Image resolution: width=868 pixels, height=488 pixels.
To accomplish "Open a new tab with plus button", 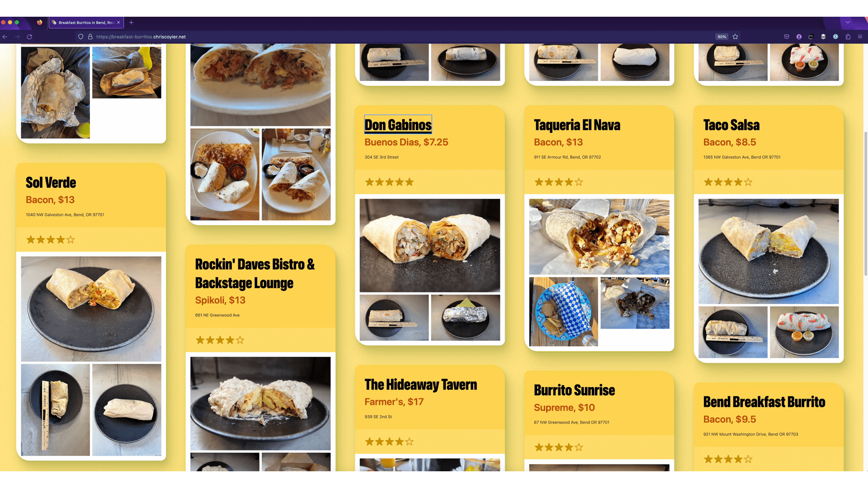I will coord(131,23).
